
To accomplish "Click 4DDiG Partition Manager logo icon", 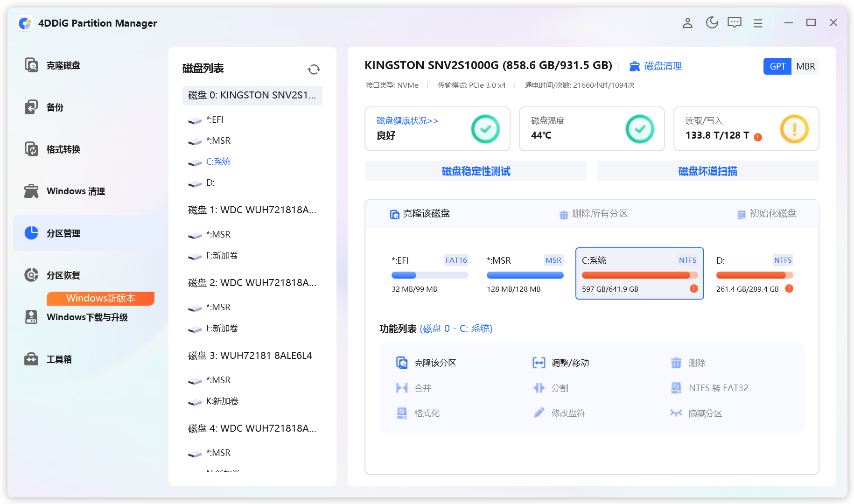I will (25, 23).
